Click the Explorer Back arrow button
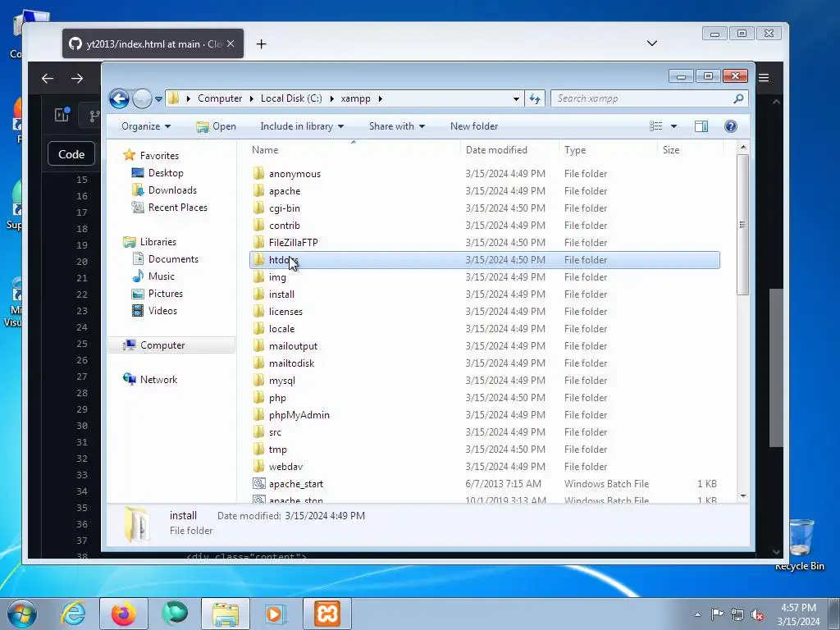 119,98
